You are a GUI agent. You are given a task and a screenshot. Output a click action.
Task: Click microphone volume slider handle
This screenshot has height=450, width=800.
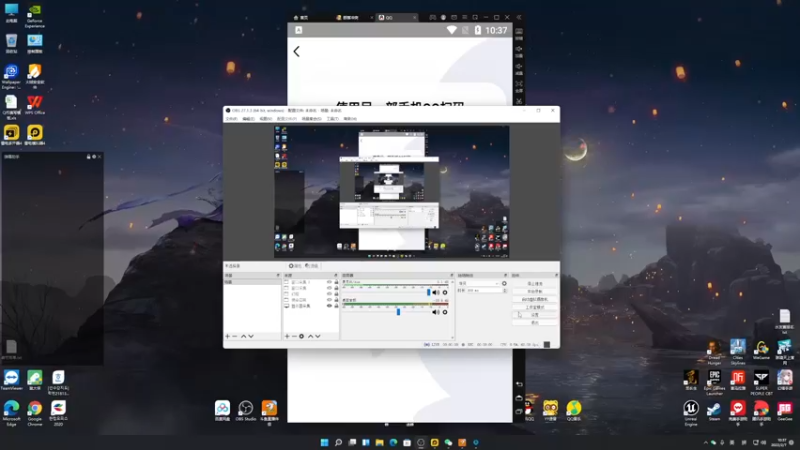[x=429, y=292]
